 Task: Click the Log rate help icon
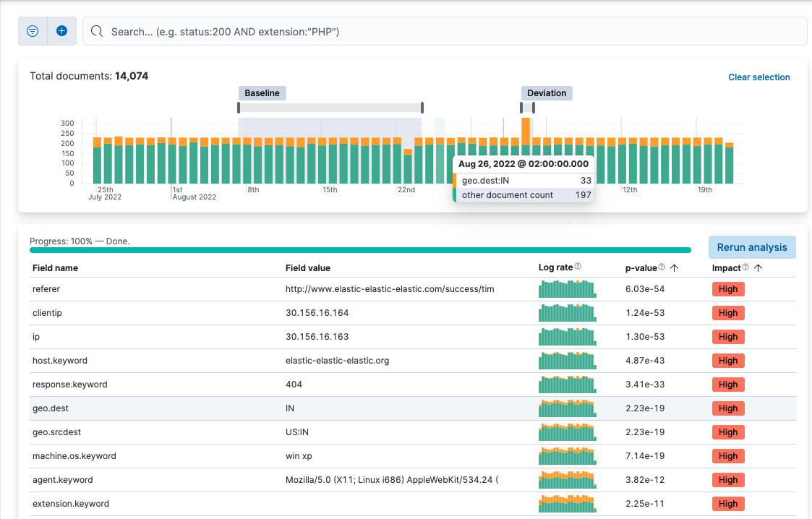tap(578, 267)
